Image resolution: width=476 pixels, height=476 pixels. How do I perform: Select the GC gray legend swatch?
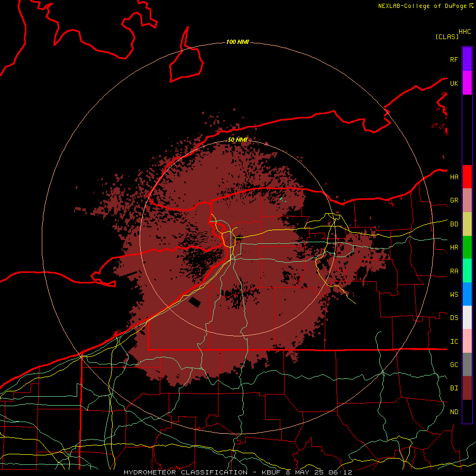[x=467, y=364]
